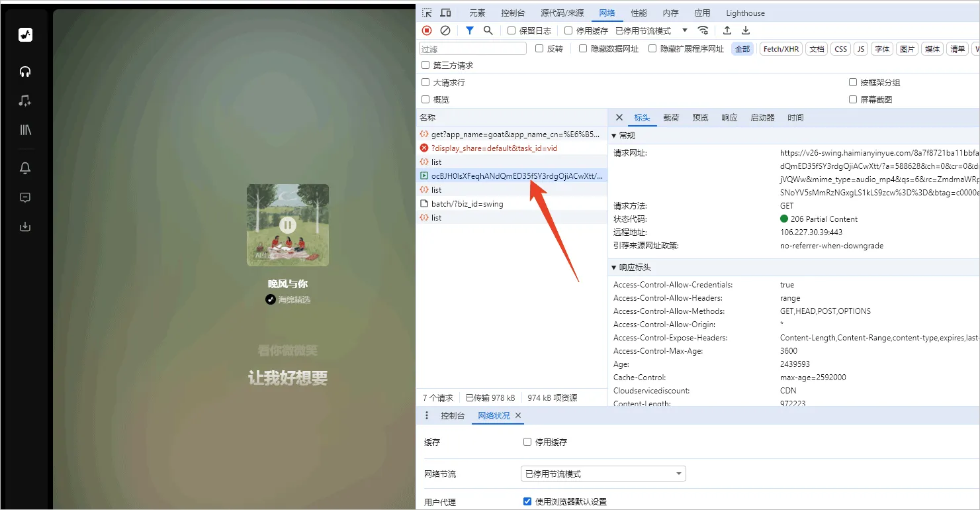
Task: Open drawer three-dot menu
Action: (x=426, y=415)
